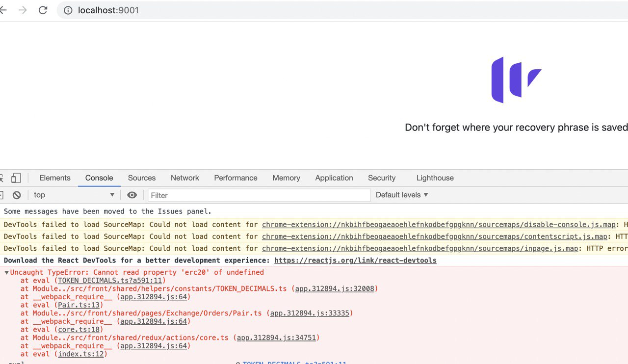Select 'Some messages have been moved' notice
This screenshot has height=364, width=628.
(107, 211)
